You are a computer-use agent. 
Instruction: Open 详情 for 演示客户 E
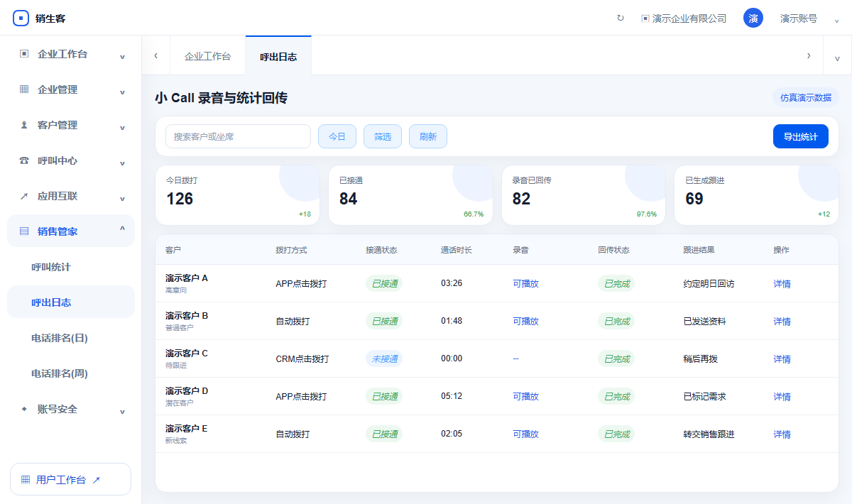coord(782,434)
